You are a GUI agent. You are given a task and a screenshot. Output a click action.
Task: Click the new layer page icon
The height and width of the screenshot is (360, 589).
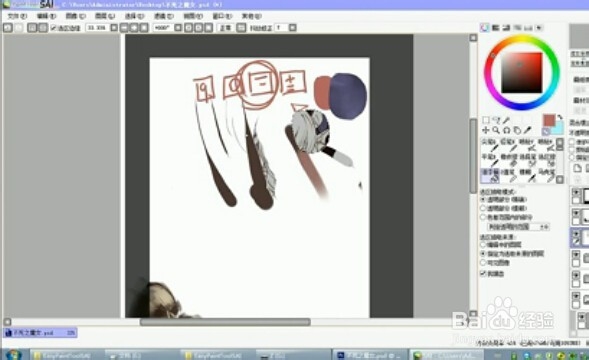[x=578, y=168]
